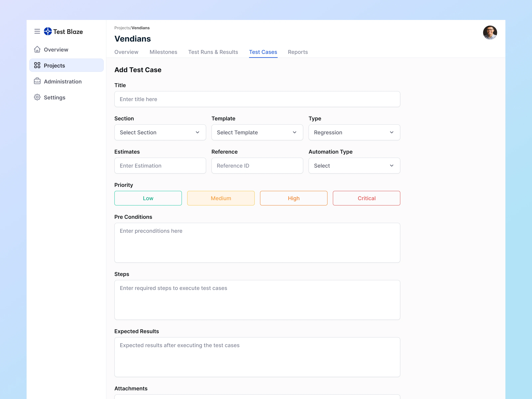532x399 pixels.
Task: Open the Select Template dropdown
Action: pyautogui.click(x=257, y=132)
